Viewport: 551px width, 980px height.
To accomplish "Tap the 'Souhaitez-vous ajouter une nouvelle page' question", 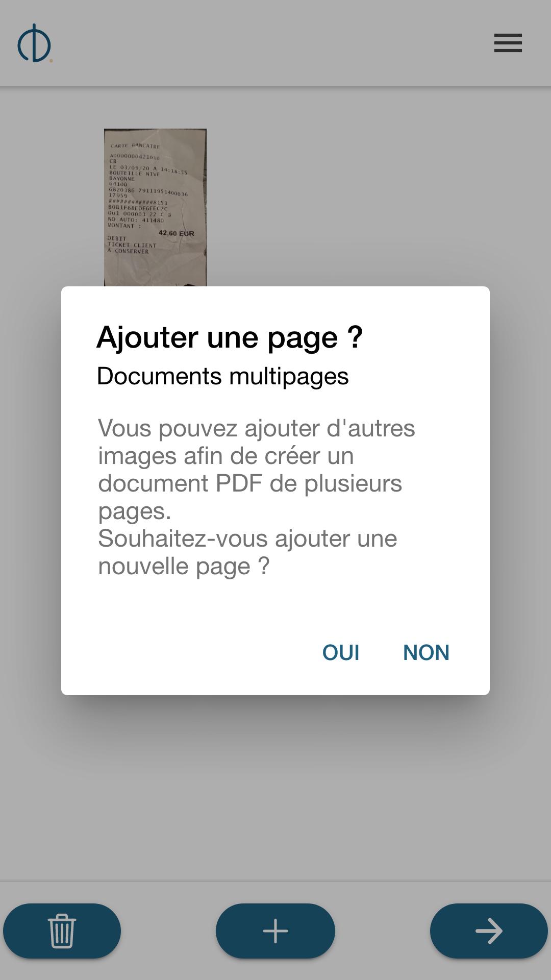I will [247, 552].
